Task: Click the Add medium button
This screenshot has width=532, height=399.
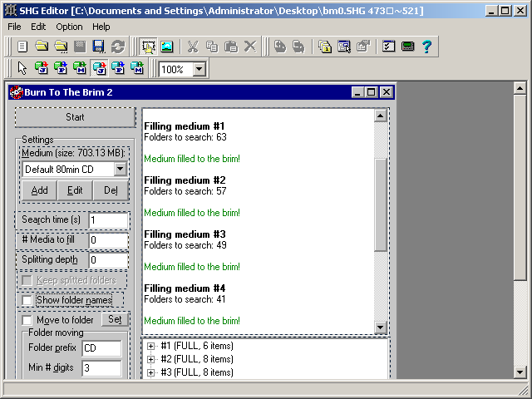Action: click(39, 190)
